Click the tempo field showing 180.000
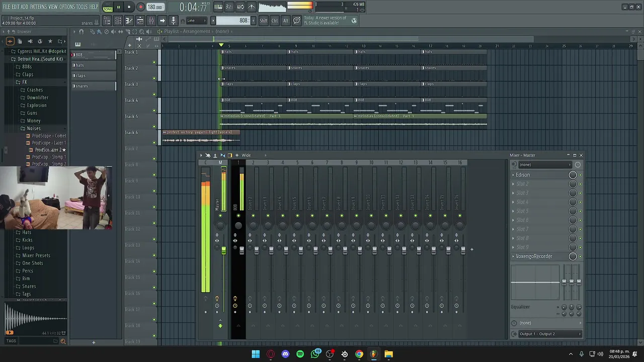Image resolution: width=644 pixels, height=362 pixels. pyautogui.click(x=155, y=8)
